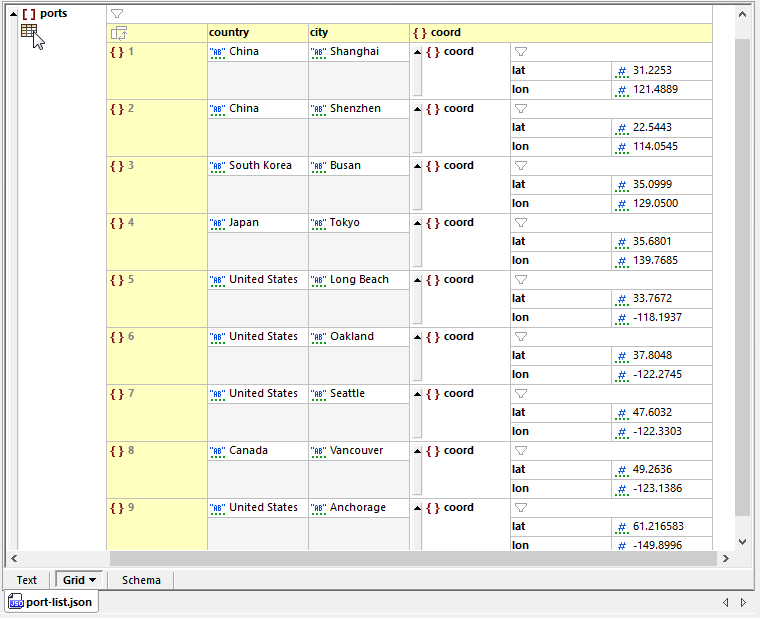Screen dimensions: 760x618
Task: Click the country column header
Action: pos(256,33)
